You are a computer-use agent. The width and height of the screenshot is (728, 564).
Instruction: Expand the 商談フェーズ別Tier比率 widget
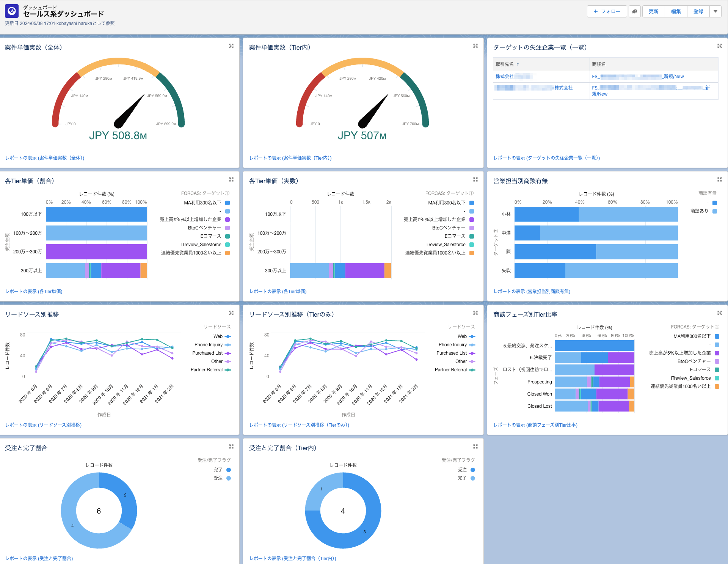click(x=720, y=313)
